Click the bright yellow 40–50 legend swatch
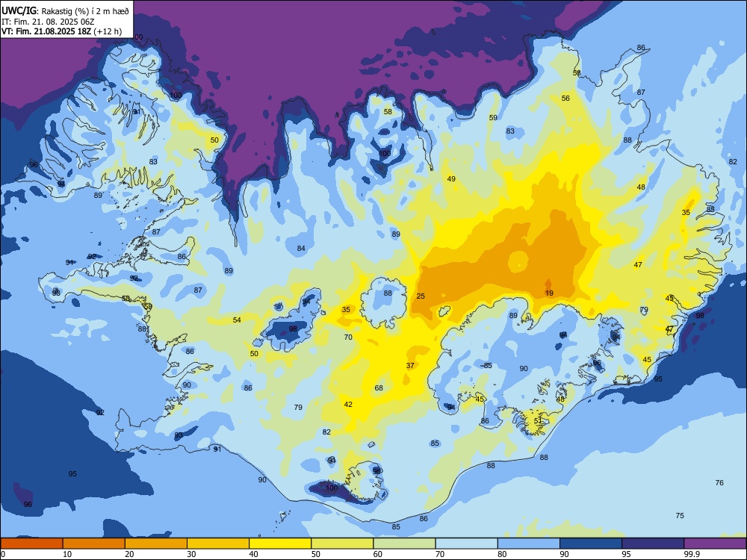 tap(280, 544)
